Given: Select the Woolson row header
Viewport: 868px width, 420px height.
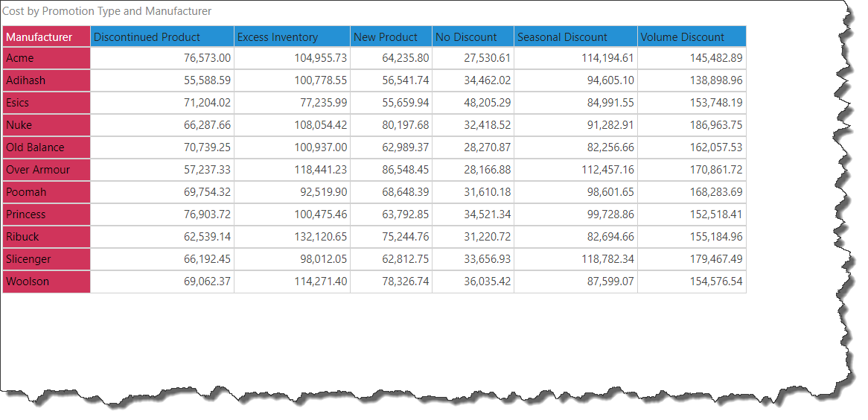Looking at the screenshot, I should 46,281.
